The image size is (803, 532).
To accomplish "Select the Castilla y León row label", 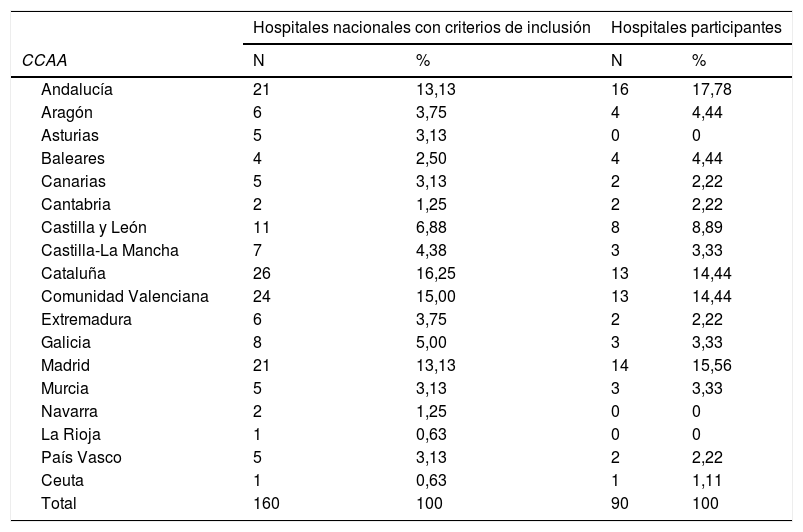I will (94, 228).
